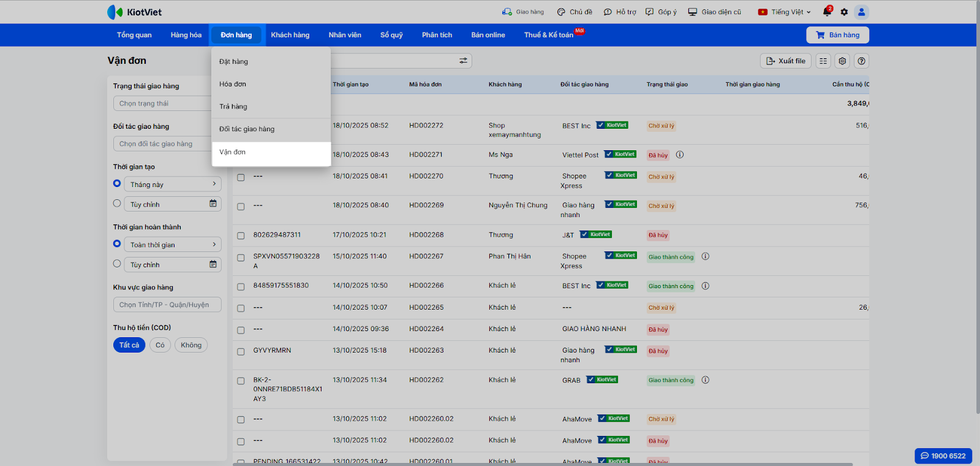
Task: Open the notification bell icon
Action: 827,12
